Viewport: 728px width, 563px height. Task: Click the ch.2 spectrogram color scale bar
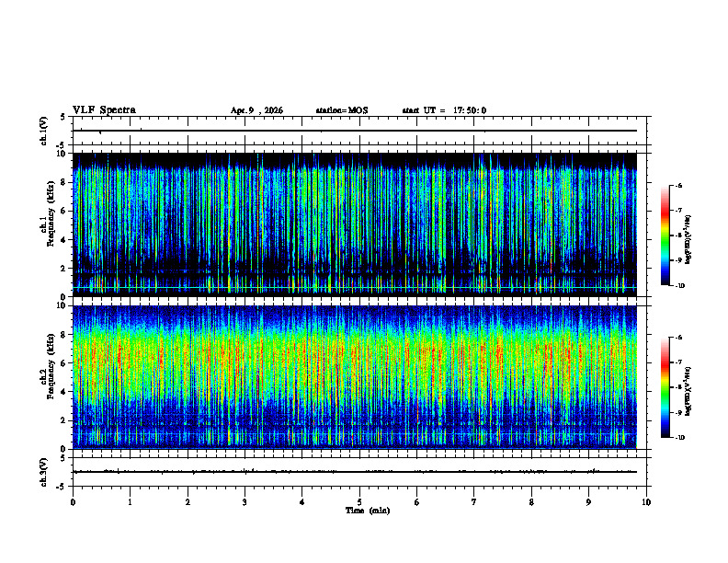pos(665,387)
